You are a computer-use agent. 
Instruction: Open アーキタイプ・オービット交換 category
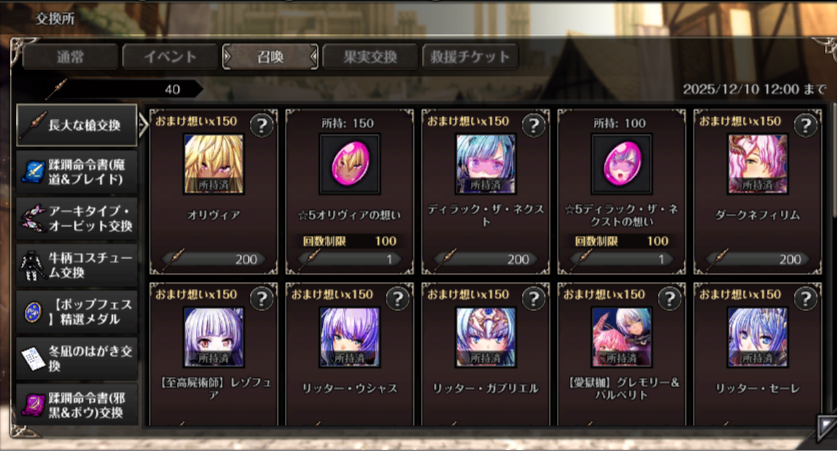[77, 218]
